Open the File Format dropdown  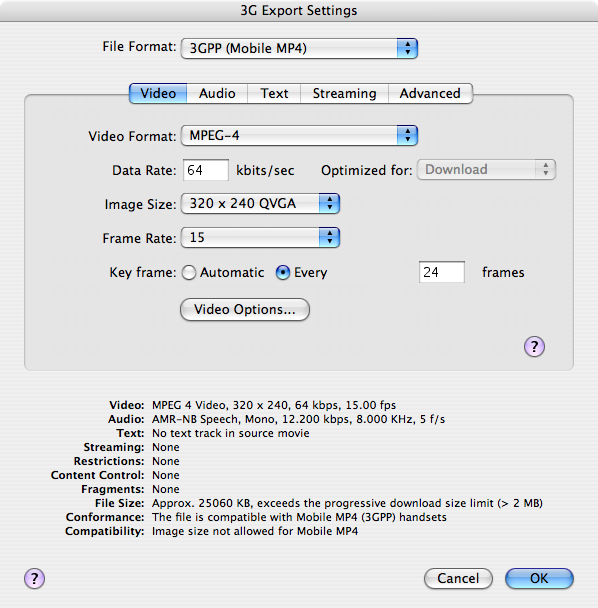pyautogui.click(x=299, y=48)
